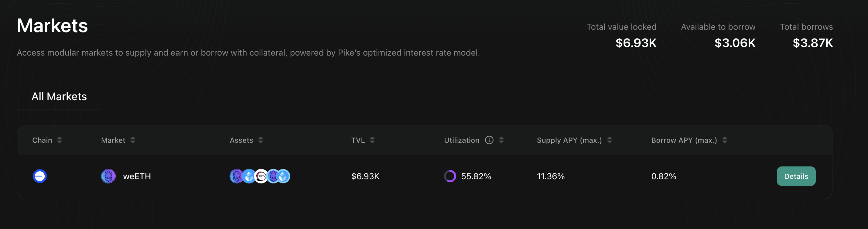The width and height of the screenshot is (868, 229).
Task: Sort the Market column using its arrows
Action: [133, 140]
